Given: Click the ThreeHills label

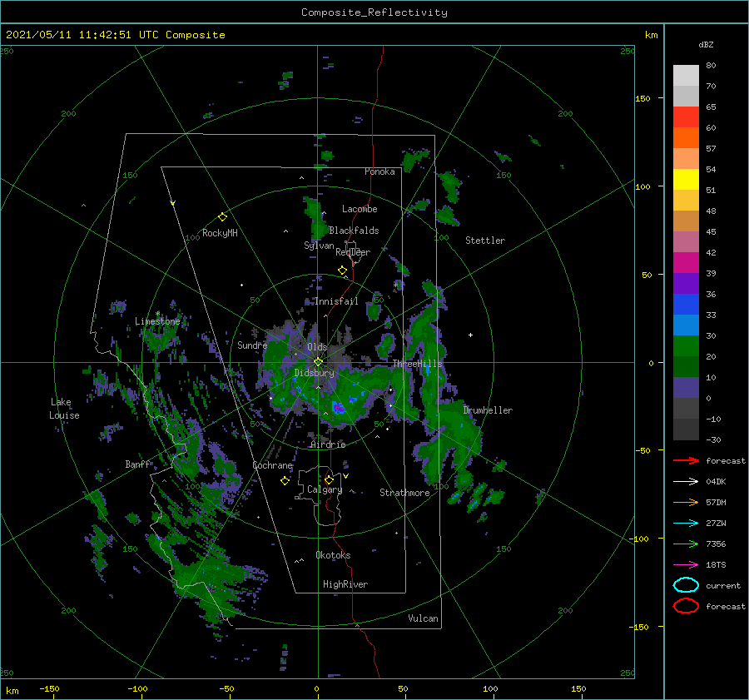Looking at the screenshot, I should (418, 364).
